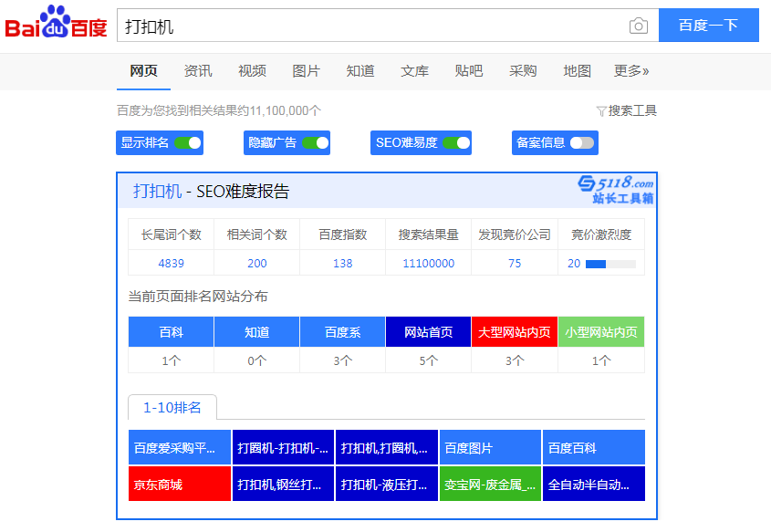771x532 pixels.
Task: Click the 当前页面排名网站分布 heading
Action: click(198, 297)
